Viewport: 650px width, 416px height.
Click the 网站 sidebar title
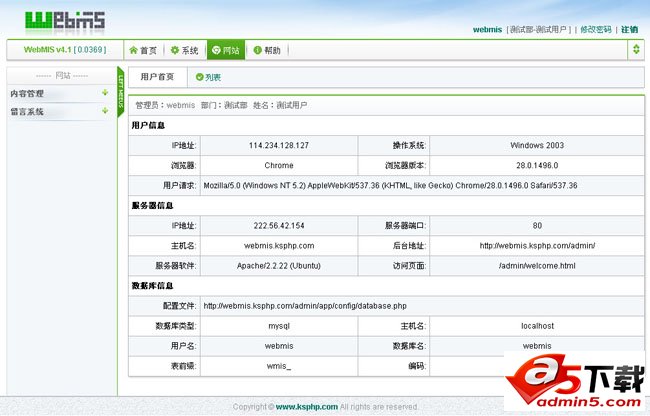coord(62,75)
